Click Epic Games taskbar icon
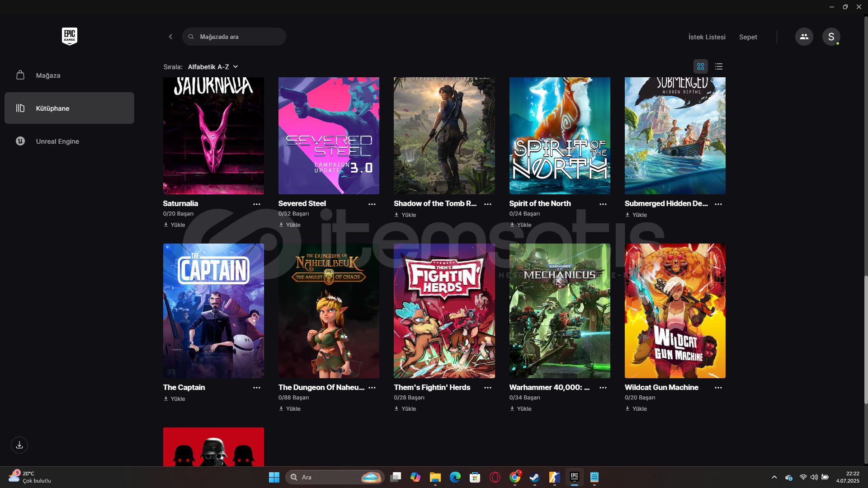Screen dimensions: 868x488 [575, 477]
